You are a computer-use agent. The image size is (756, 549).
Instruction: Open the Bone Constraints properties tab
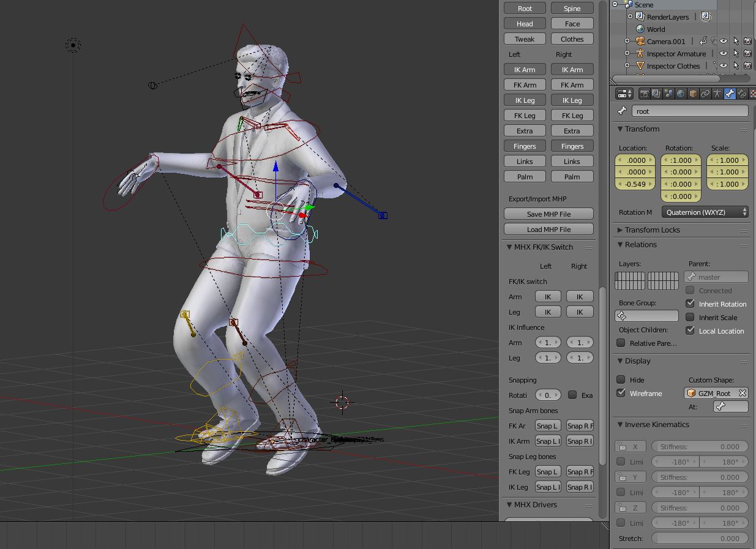tap(742, 94)
